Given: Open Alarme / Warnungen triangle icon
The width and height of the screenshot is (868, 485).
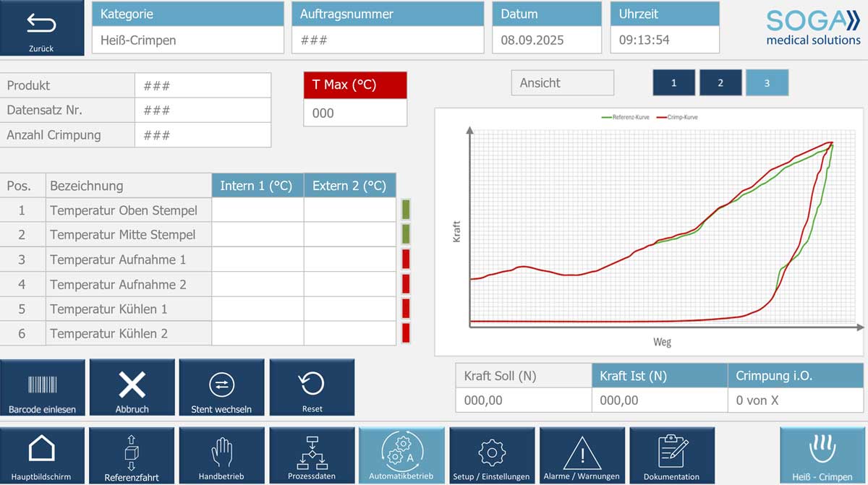Looking at the screenshot, I should pyautogui.click(x=582, y=455).
